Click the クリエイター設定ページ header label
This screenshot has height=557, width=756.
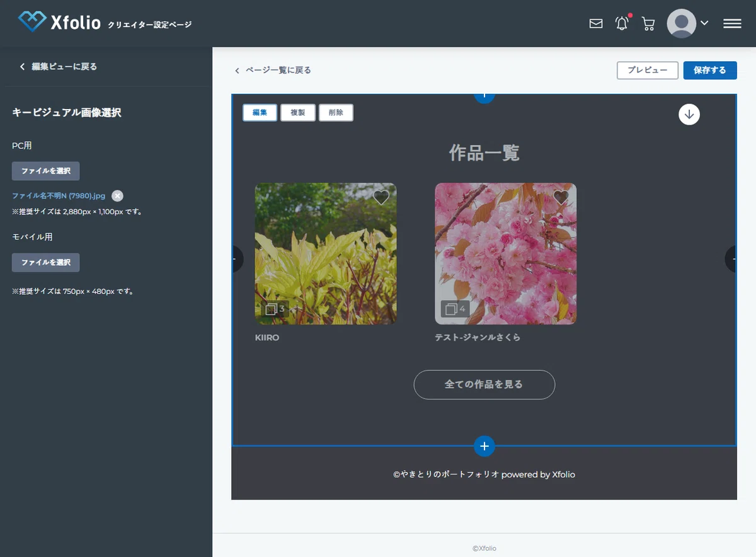pyautogui.click(x=150, y=25)
